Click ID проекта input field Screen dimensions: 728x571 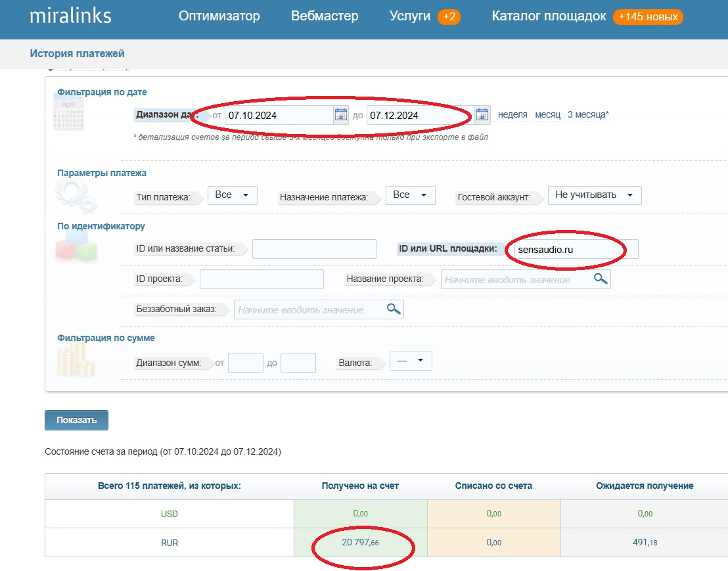coord(262,279)
